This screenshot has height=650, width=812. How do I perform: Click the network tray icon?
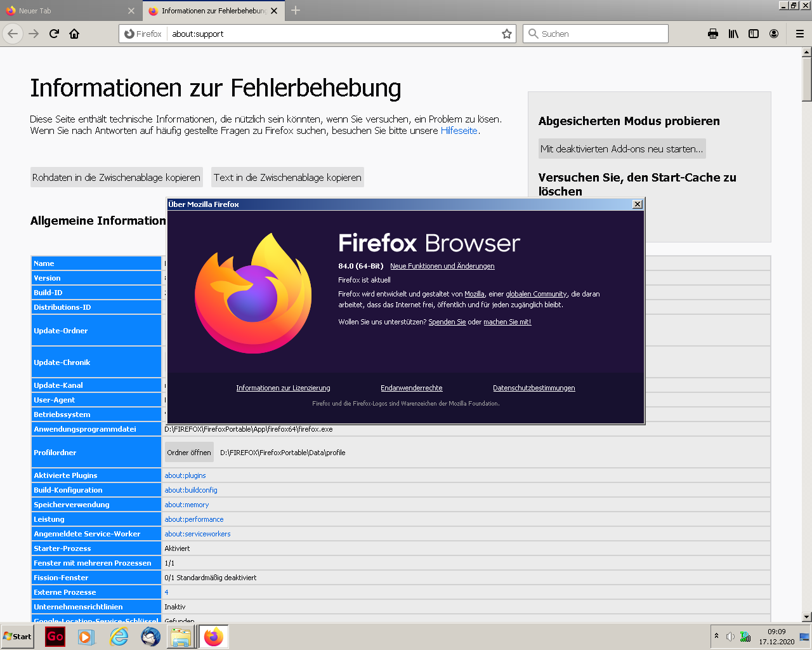click(x=745, y=637)
